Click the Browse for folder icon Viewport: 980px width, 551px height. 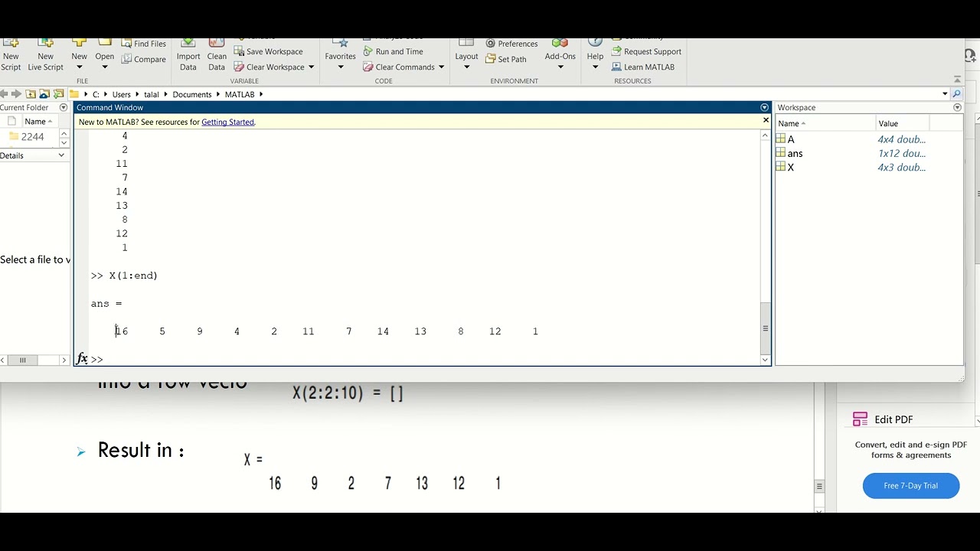(x=59, y=94)
